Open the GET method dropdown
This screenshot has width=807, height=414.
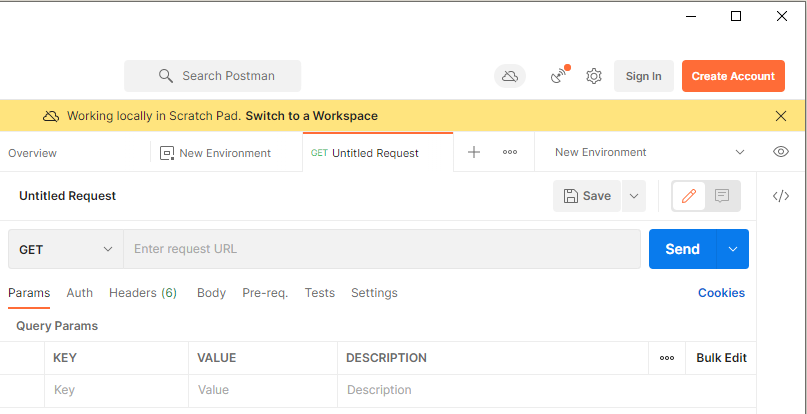tap(66, 249)
